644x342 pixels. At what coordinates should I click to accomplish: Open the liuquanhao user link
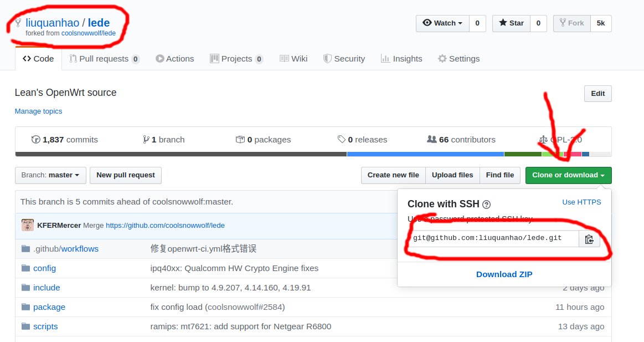click(x=52, y=23)
